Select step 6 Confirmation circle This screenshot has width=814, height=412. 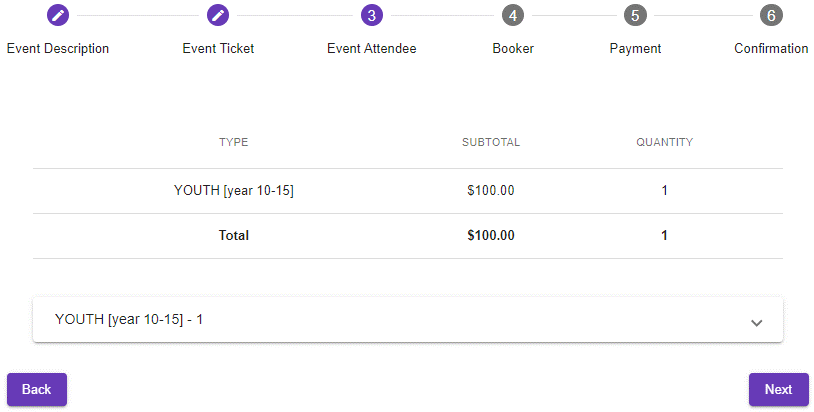click(771, 15)
